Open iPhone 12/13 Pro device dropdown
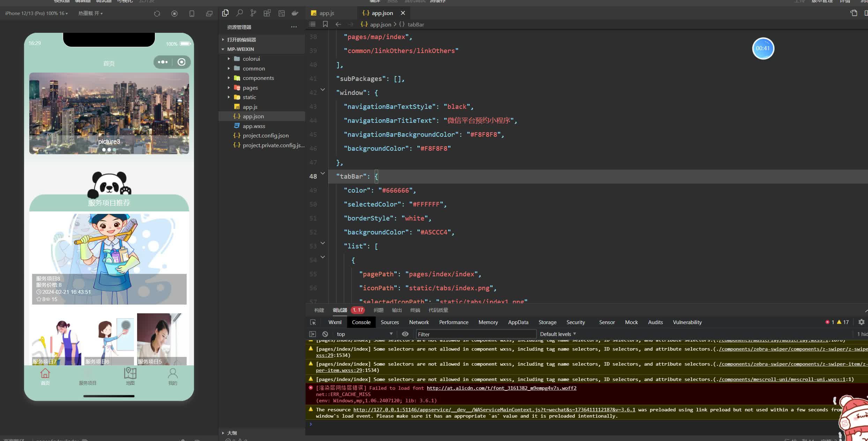 (x=36, y=13)
